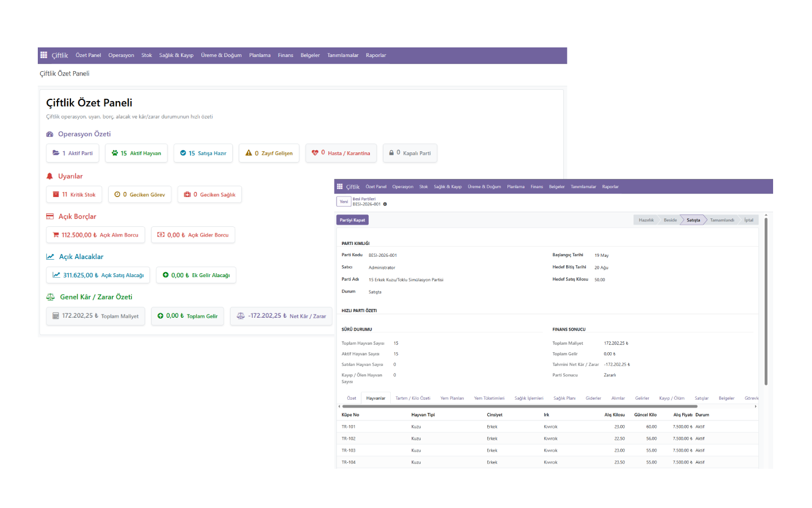The width and height of the screenshot is (812, 508).
Task: Click the dashboard icon beside Operasyon Özeti
Action: (50, 134)
